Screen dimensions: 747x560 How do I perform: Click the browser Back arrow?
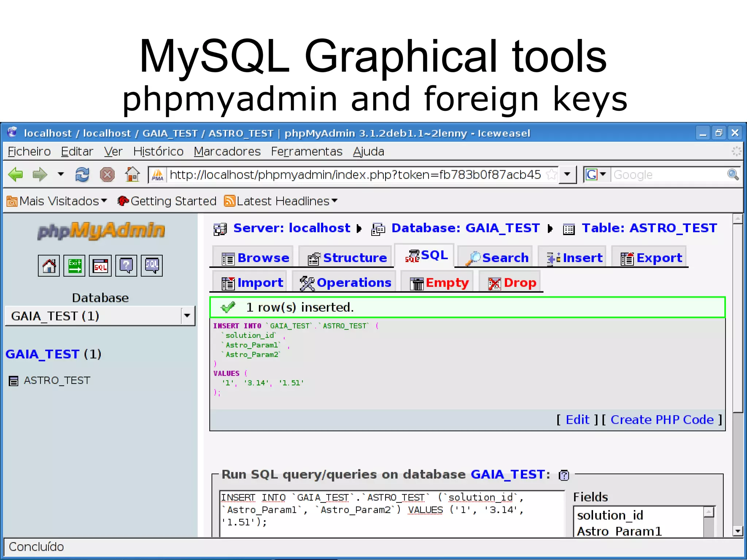point(16,175)
